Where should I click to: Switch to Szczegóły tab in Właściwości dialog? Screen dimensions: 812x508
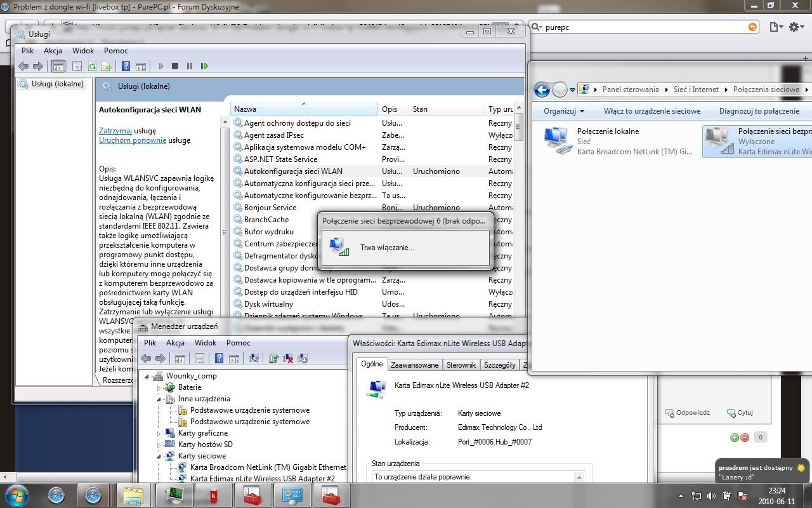[x=500, y=365]
